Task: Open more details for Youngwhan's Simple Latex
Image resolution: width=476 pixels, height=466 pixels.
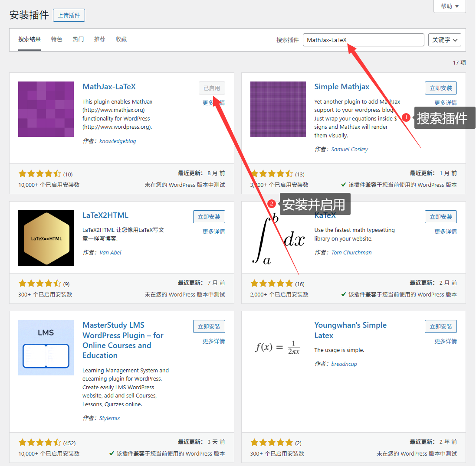Action: click(x=445, y=342)
